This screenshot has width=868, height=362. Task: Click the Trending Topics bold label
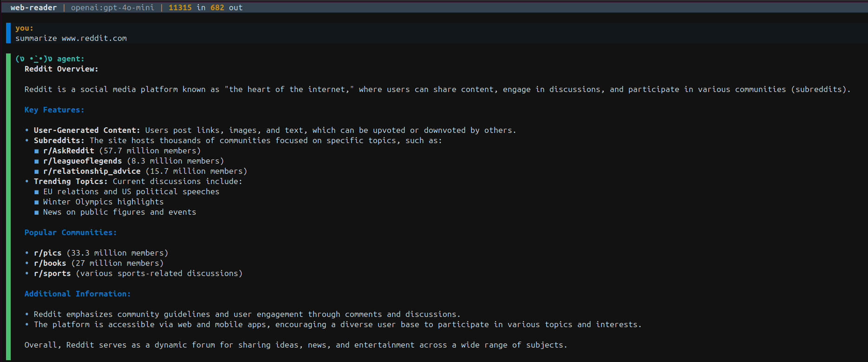(x=71, y=182)
